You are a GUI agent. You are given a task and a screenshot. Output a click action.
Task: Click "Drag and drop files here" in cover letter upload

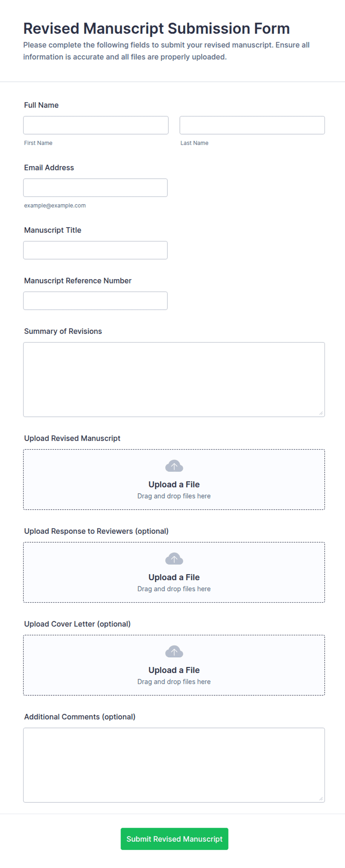click(x=174, y=682)
